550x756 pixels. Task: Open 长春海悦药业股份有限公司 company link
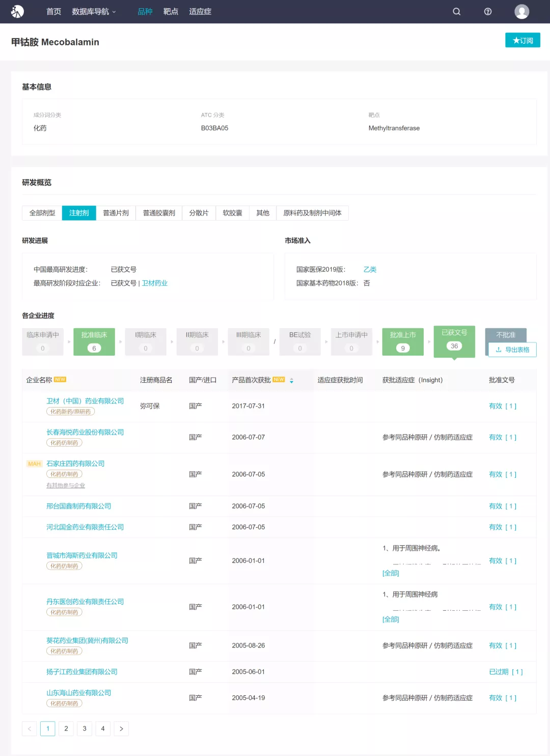85,432
